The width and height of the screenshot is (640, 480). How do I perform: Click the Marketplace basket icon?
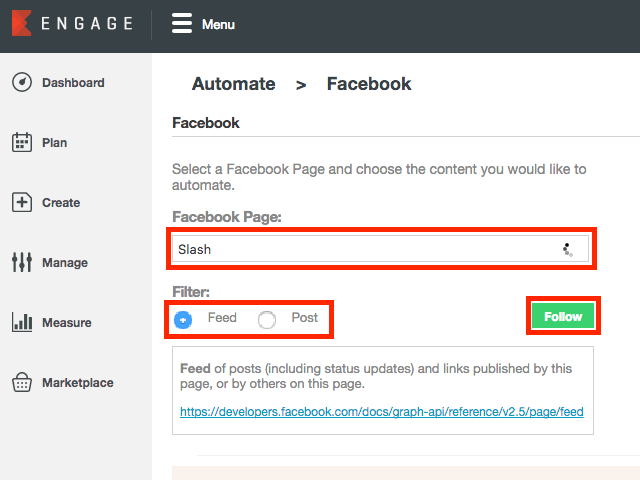pyautogui.click(x=22, y=382)
